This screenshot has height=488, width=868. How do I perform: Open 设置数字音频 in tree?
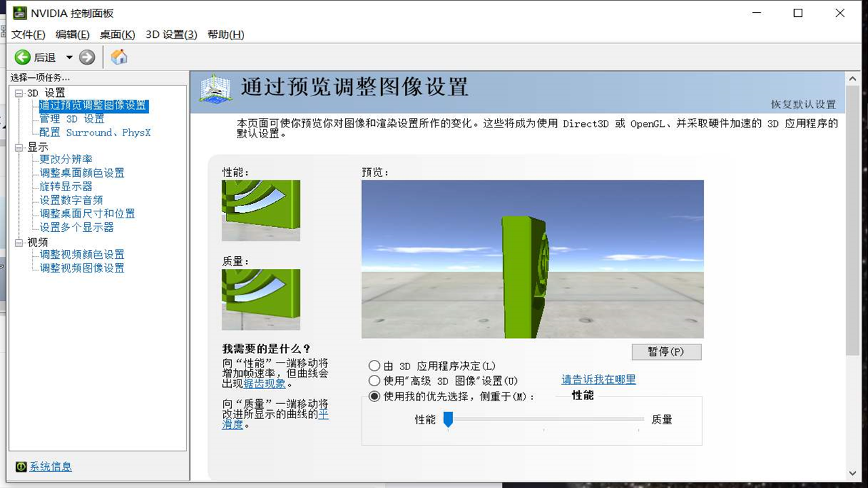coord(71,200)
